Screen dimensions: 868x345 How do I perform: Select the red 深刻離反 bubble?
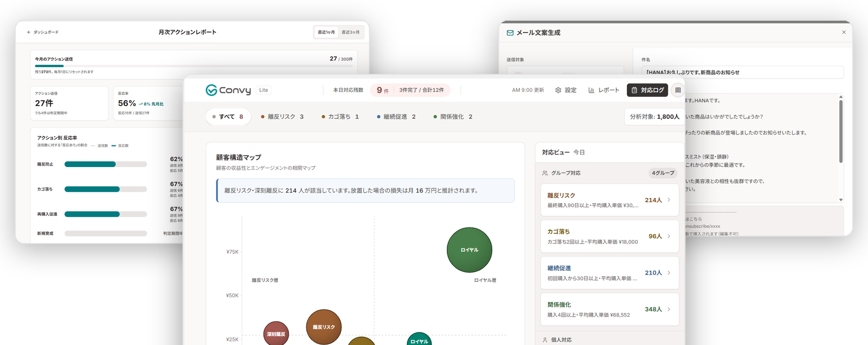tap(276, 334)
